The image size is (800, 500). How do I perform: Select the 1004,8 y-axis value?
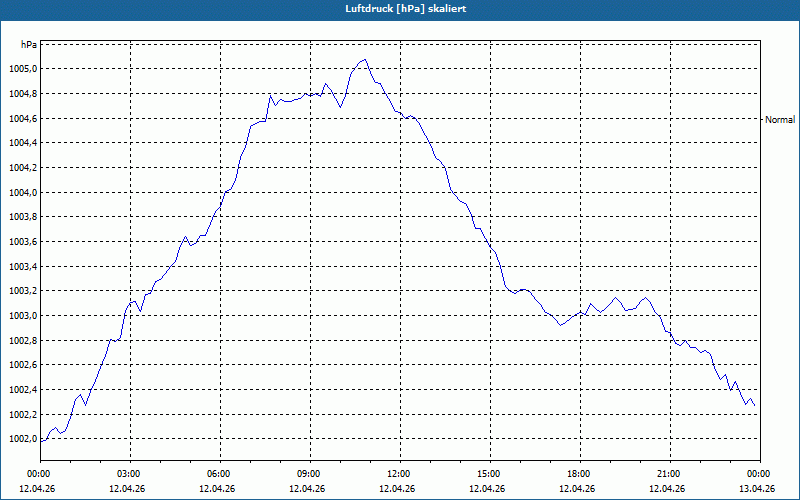pyautogui.click(x=23, y=94)
